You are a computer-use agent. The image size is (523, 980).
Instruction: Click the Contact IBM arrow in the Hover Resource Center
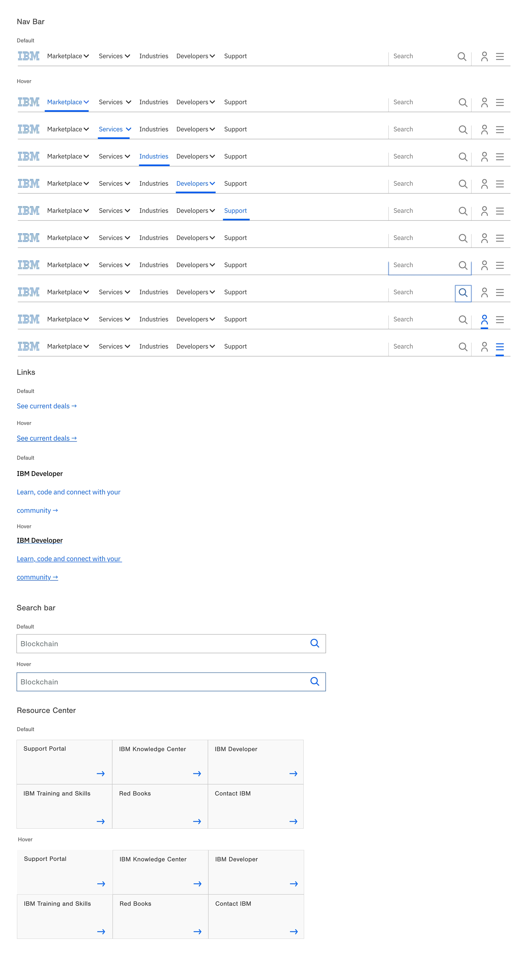(x=294, y=932)
